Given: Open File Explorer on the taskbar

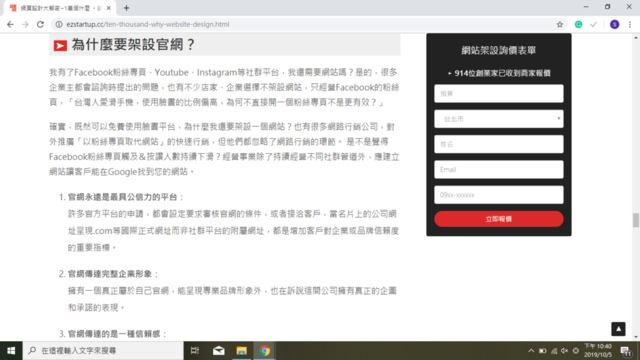Looking at the screenshot, I should click(x=241, y=351).
